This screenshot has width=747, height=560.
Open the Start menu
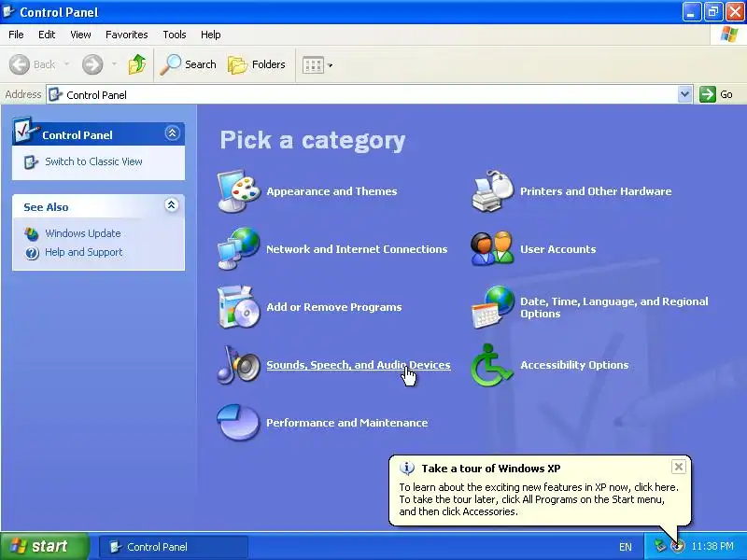[44, 546]
